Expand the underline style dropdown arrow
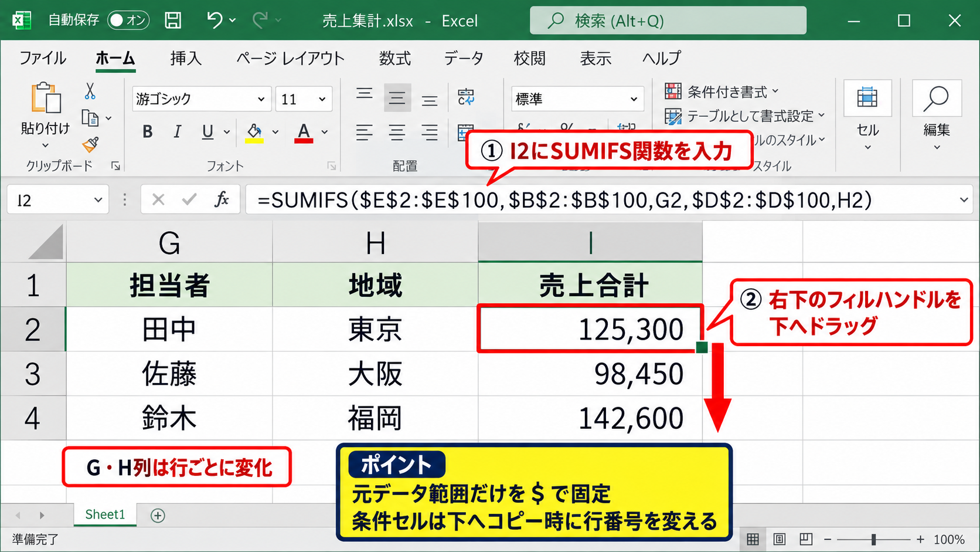980x552 pixels. (x=227, y=132)
